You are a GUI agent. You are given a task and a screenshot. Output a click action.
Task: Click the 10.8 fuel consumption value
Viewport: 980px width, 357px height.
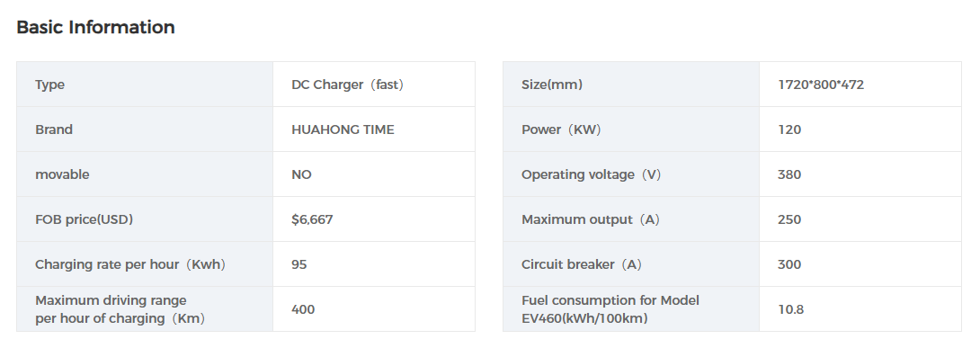click(x=790, y=309)
